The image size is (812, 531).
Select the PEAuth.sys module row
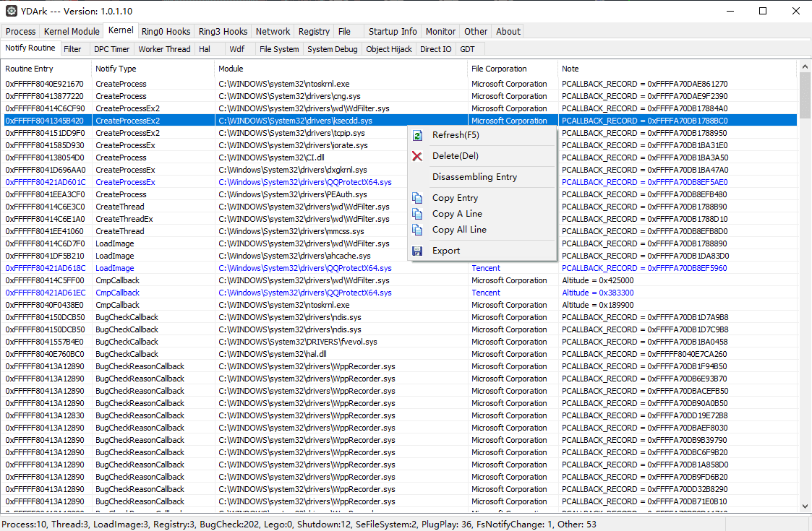pyautogui.click(x=398, y=194)
